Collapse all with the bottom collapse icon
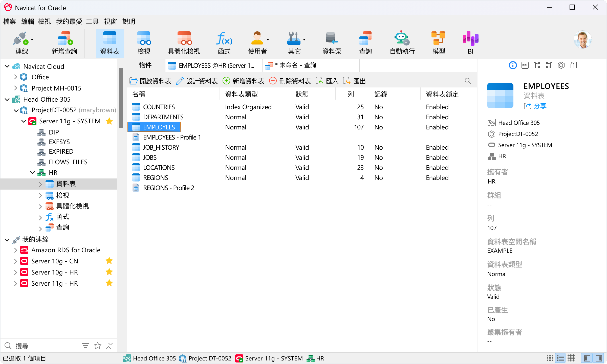607x364 pixels. pyautogui.click(x=110, y=346)
